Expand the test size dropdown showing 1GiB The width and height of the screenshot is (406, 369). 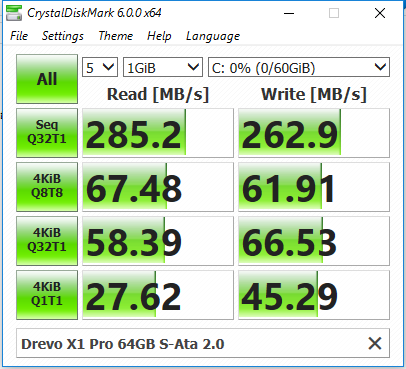tap(163, 68)
